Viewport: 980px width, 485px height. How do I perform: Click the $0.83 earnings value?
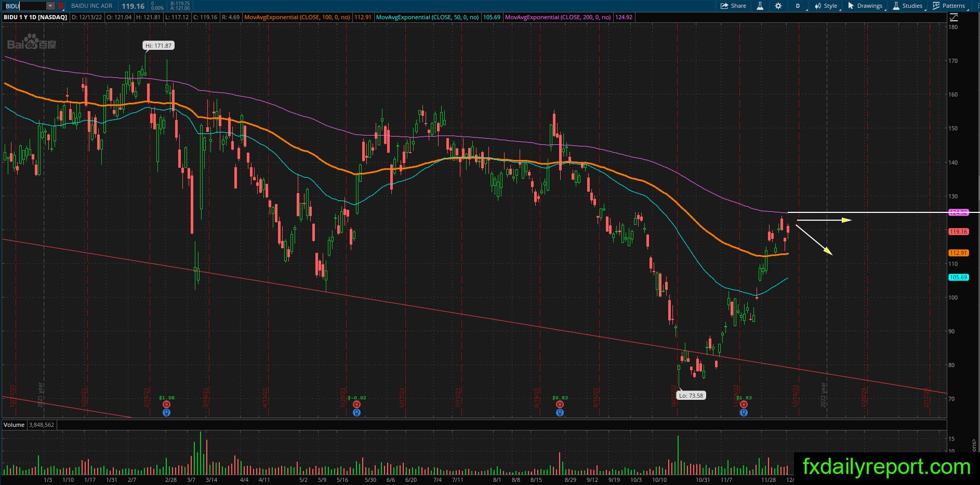[x=560, y=398]
